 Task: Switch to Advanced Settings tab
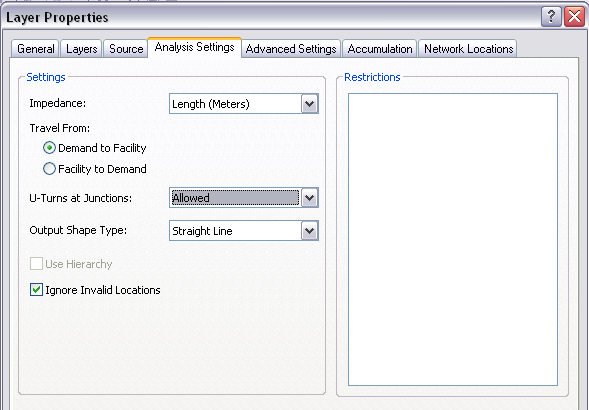click(x=291, y=49)
